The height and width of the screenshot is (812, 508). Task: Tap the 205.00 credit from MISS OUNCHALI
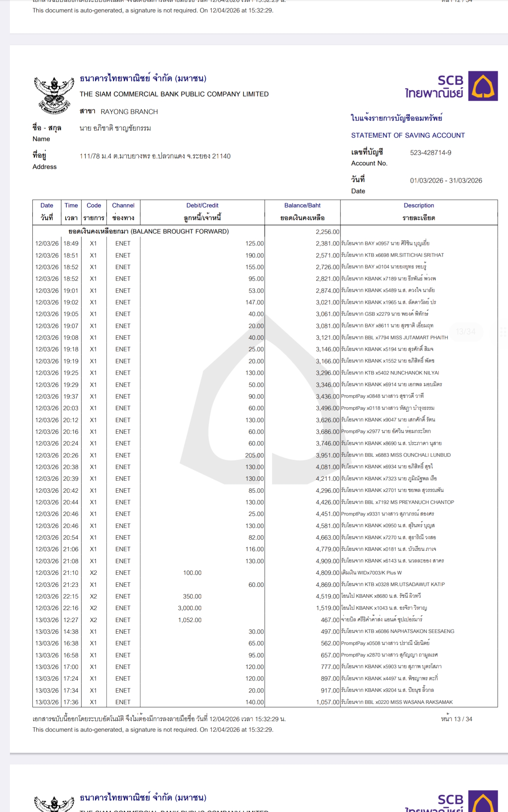(x=254, y=455)
